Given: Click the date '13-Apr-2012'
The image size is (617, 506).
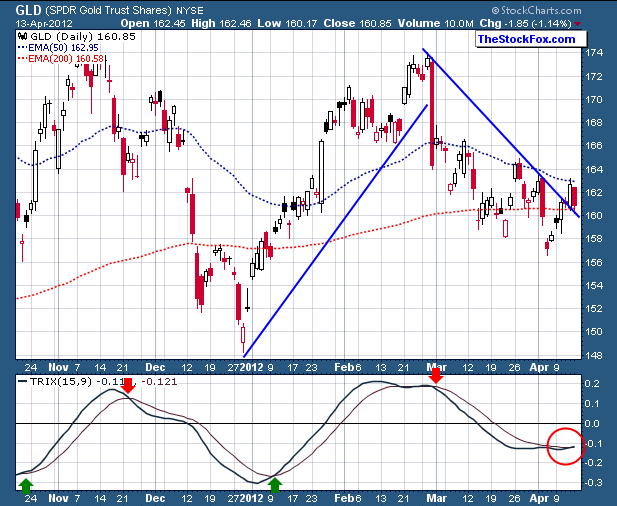Looking at the screenshot, I should (44, 24).
